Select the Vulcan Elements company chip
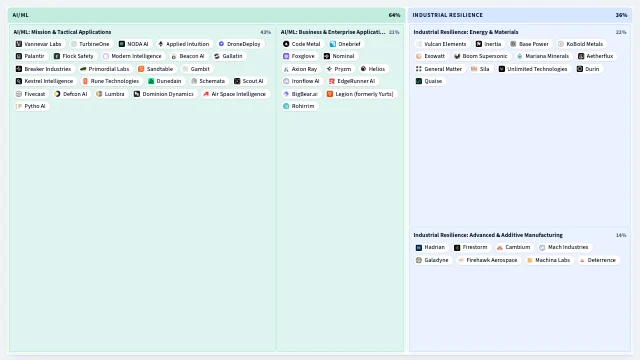 coord(441,44)
